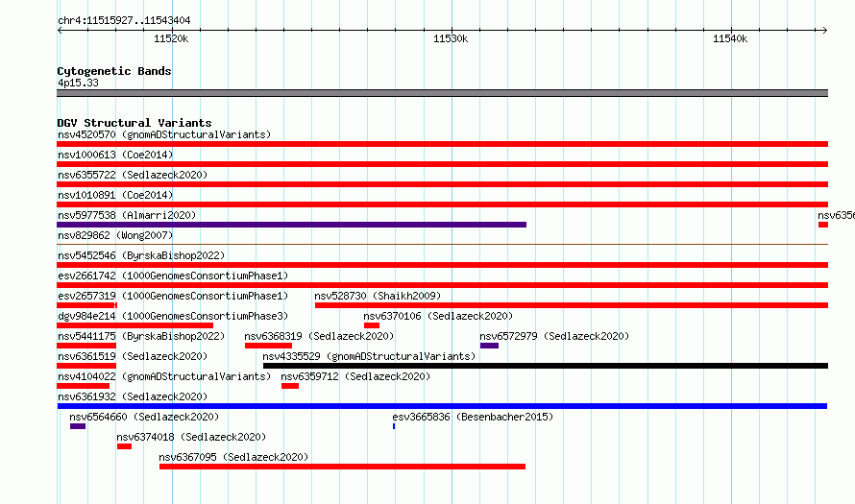The image size is (855, 504).
Task: Click the red nsv5441175 variant bar
Action: [86, 346]
